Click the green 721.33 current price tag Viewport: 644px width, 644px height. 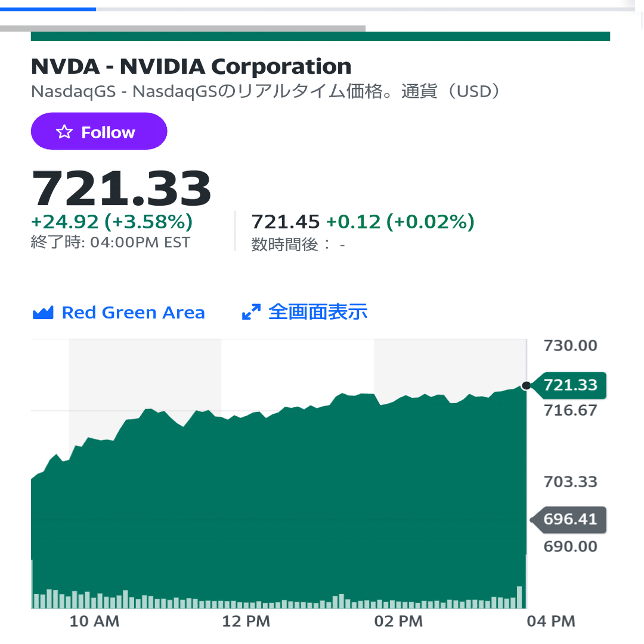point(568,385)
